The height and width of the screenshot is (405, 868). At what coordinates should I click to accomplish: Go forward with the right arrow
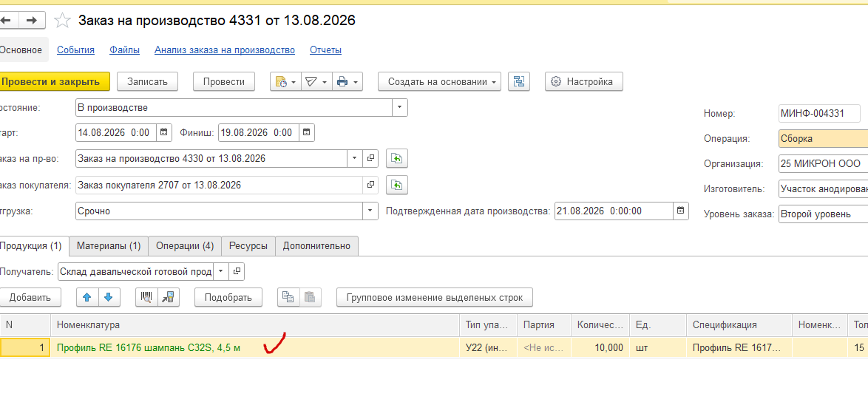(x=32, y=21)
